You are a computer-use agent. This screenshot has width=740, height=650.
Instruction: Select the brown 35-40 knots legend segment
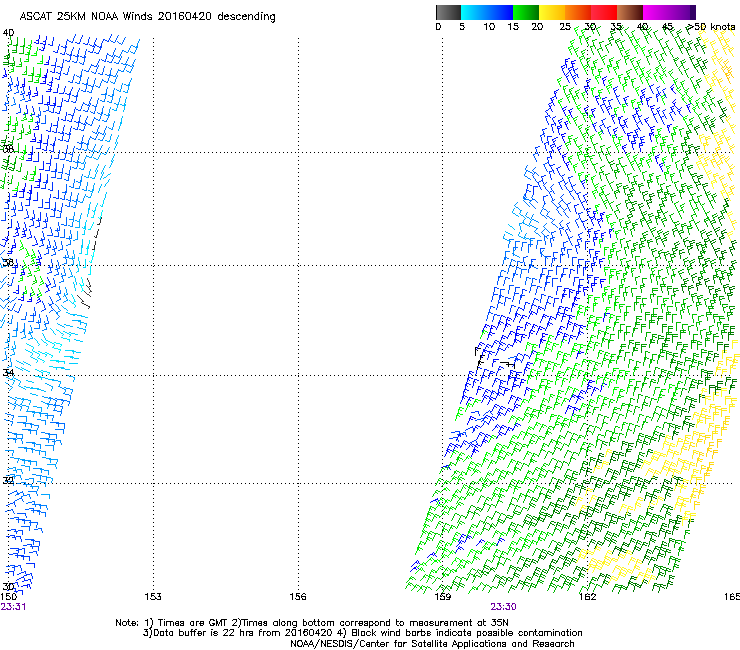click(x=630, y=12)
